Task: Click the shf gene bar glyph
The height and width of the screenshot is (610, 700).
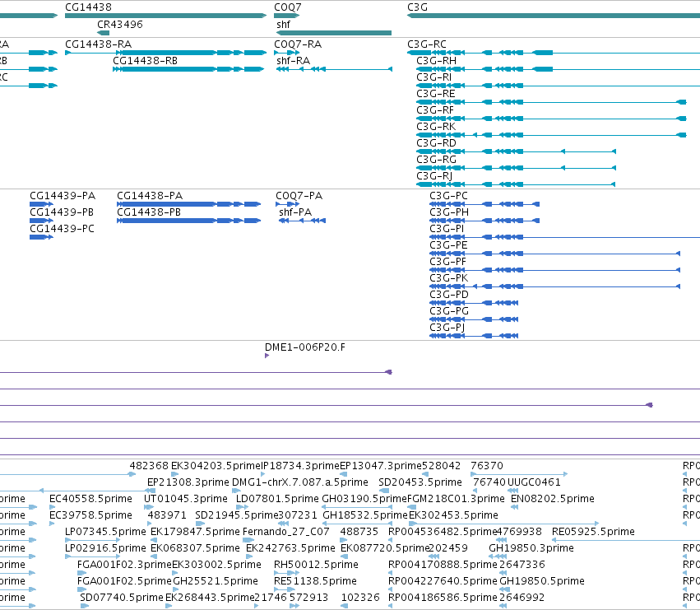Action: [x=334, y=33]
